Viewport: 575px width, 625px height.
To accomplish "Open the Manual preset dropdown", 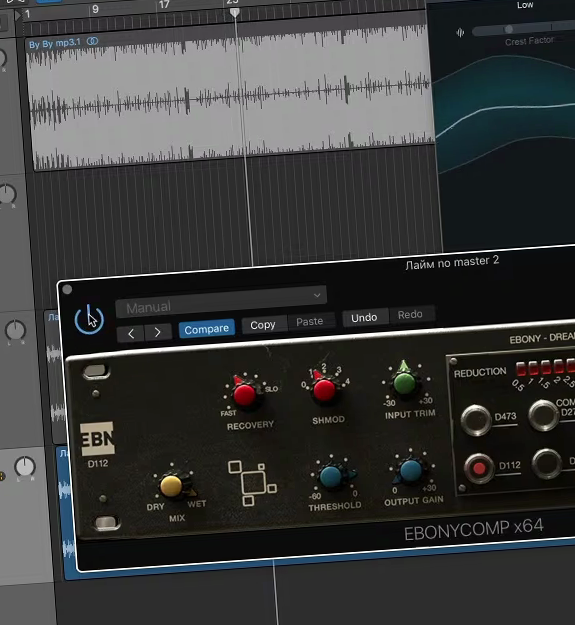I will [x=221, y=302].
